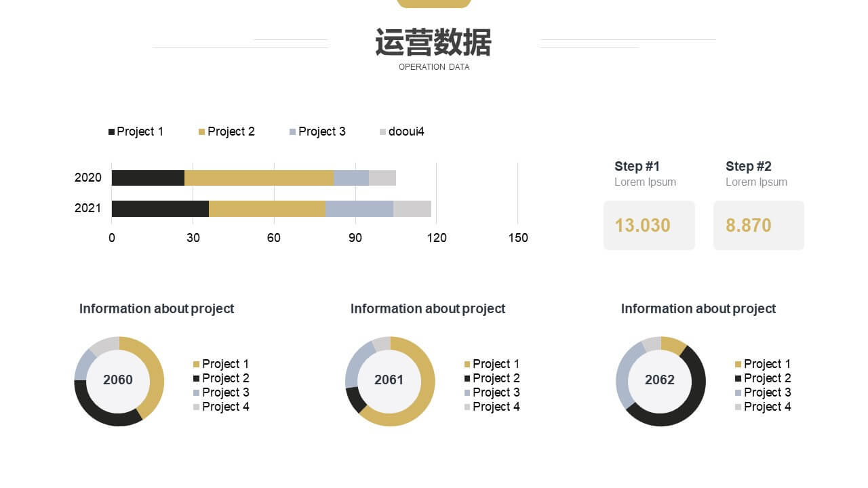Click the 2062 donut center label
The width and height of the screenshot is (868, 488).
pos(660,380)
